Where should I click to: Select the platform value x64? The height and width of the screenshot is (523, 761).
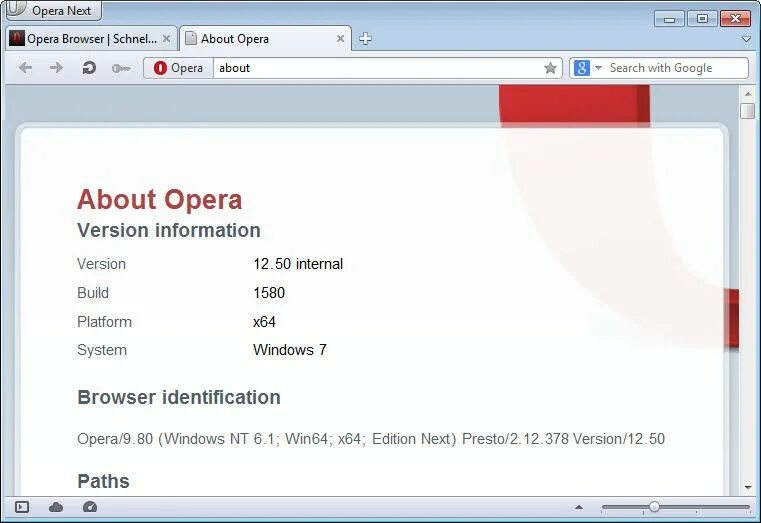click(x=264, y=322)
